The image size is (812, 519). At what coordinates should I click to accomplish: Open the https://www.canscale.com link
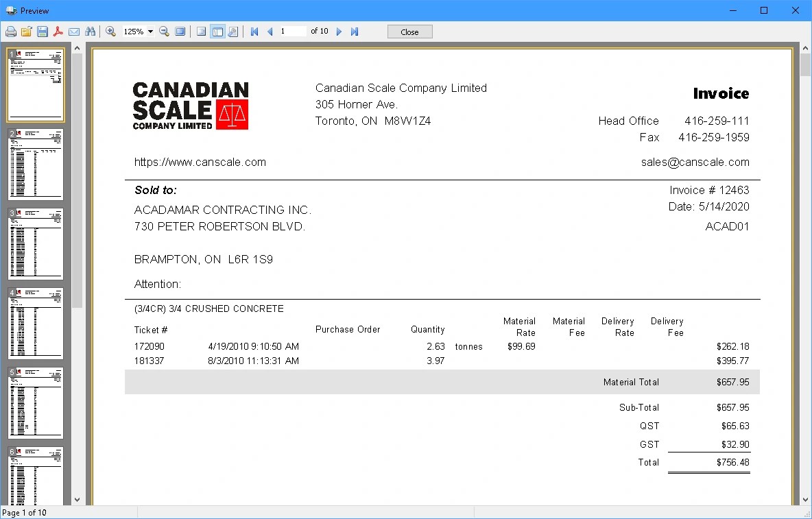click(200, 162)
